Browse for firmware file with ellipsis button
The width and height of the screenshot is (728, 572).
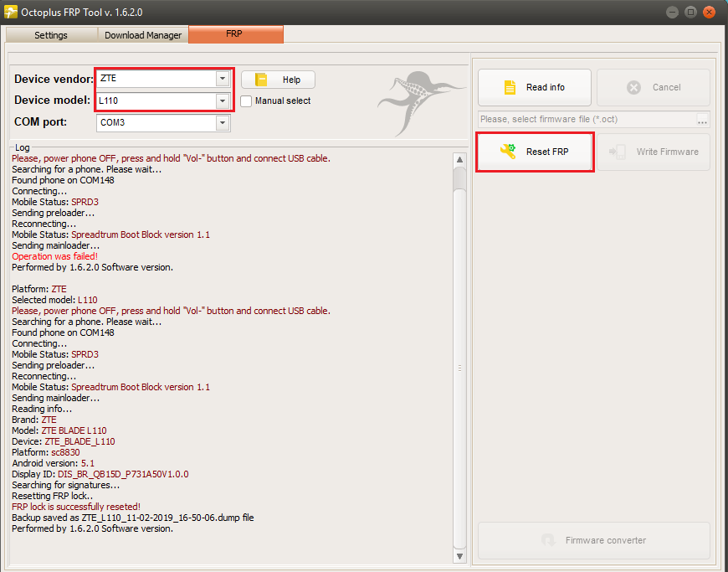pos(702,120)
